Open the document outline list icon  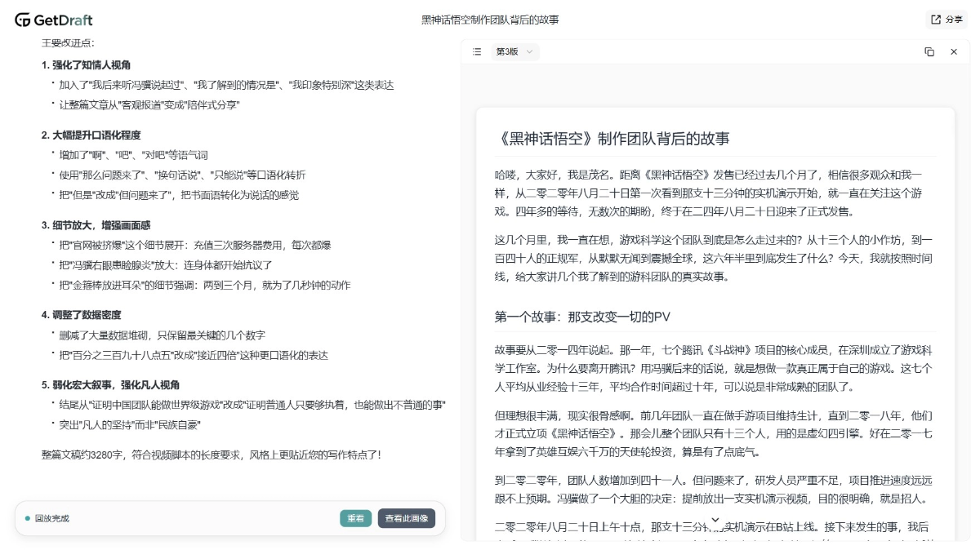[477, 51]
